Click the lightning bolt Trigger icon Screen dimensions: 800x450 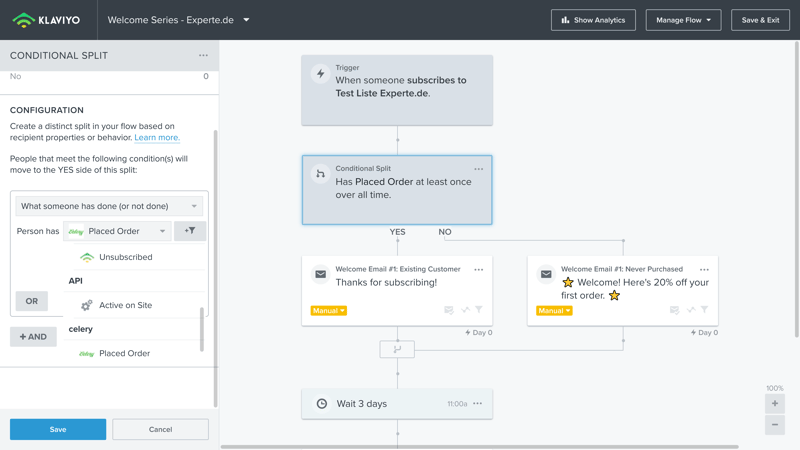320,74
